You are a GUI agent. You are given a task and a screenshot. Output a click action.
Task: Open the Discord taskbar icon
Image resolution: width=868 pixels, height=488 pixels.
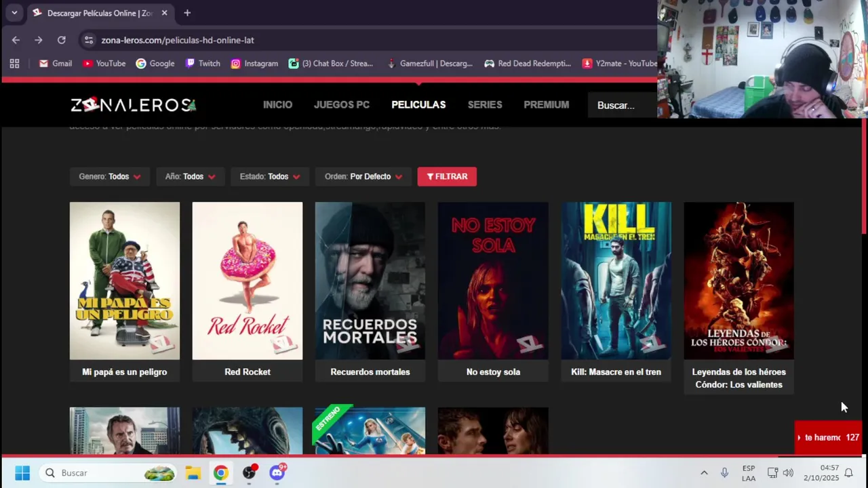pos(277,472)
